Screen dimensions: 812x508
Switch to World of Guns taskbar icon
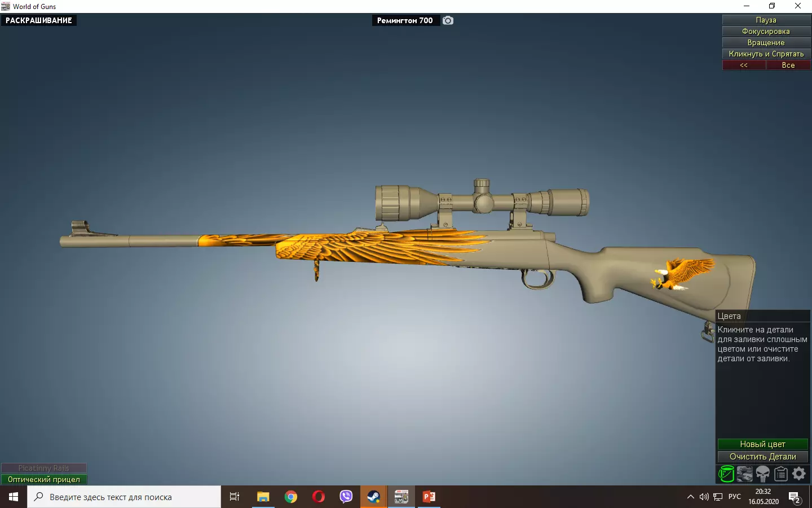coord(401,497)
